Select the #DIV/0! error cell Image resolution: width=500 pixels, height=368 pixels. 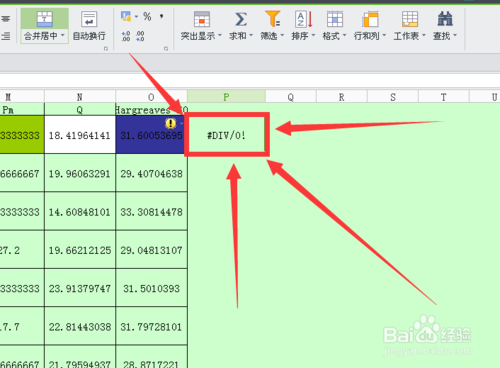226,135
